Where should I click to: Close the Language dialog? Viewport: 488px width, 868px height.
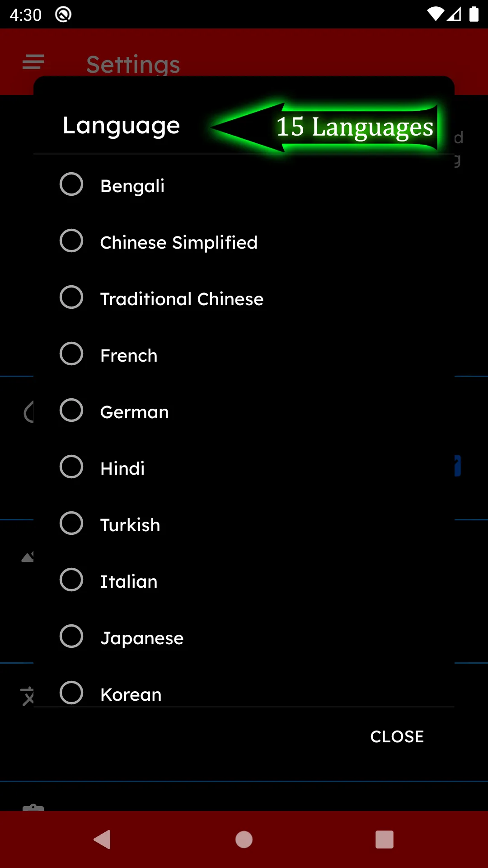click(x=397, y=736)
